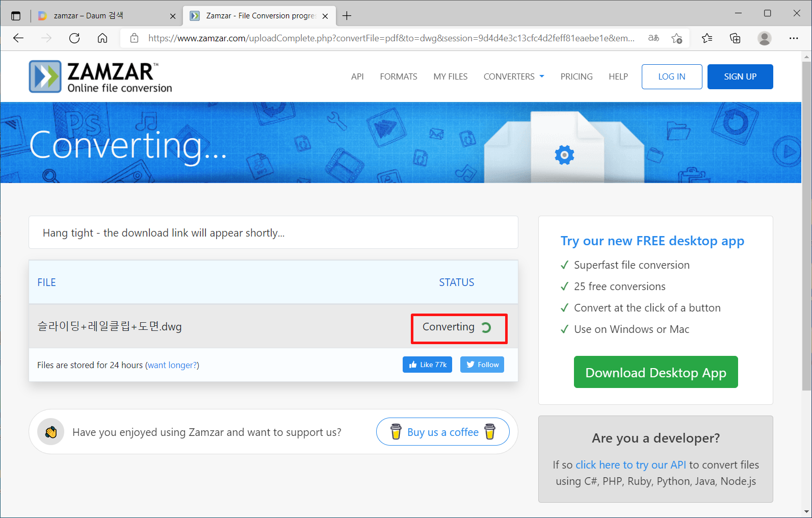Open the browser profile avatar

coord(764,38)
